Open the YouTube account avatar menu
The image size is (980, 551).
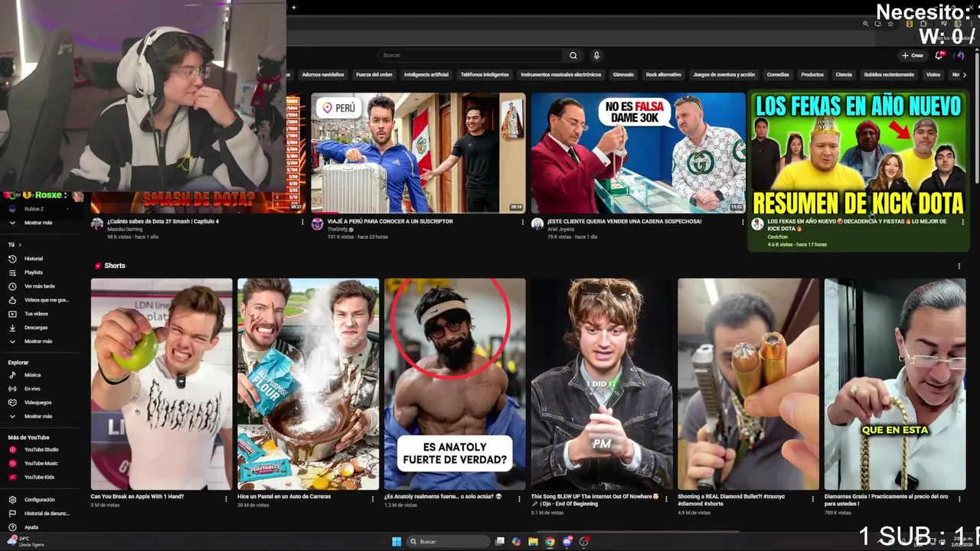tap(960, 55)
